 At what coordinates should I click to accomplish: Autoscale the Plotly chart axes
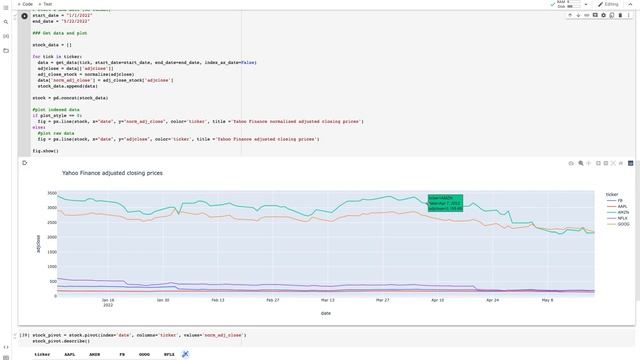[613, 163]
